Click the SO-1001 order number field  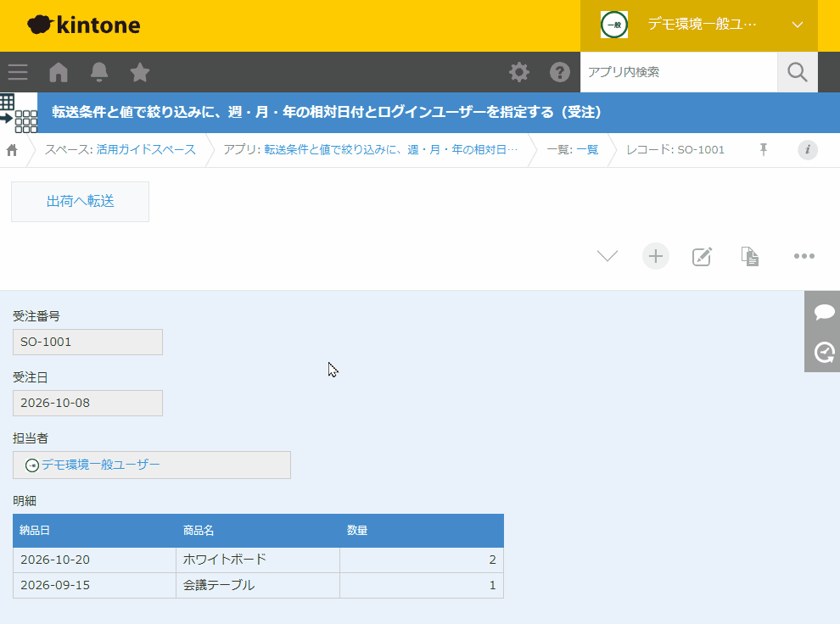[87, 342]
